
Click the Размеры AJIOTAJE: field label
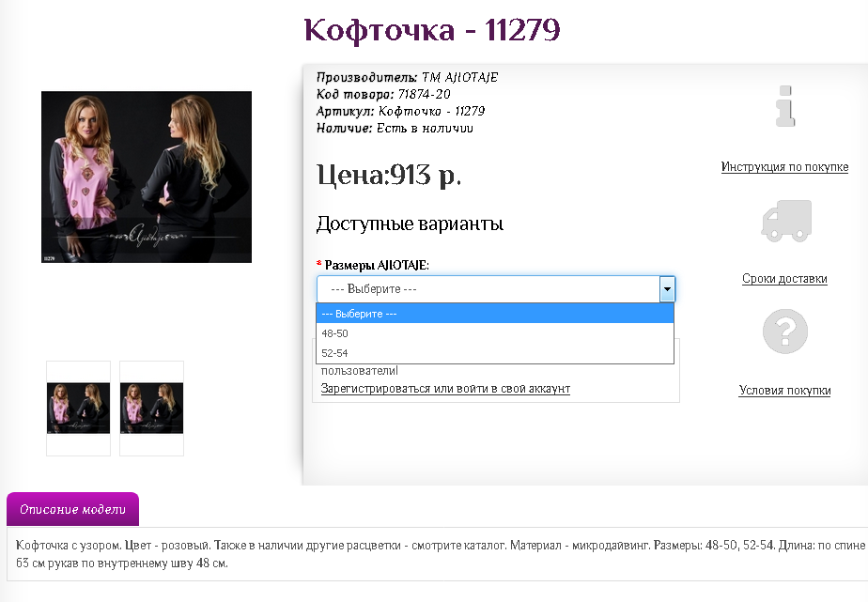(377, 265)
